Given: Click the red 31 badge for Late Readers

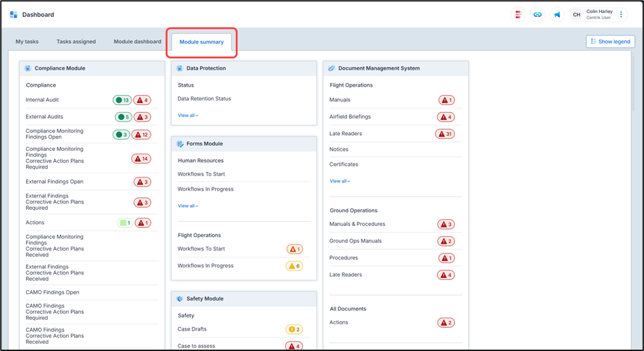Looking at the screenshot, I should point(445,134).
